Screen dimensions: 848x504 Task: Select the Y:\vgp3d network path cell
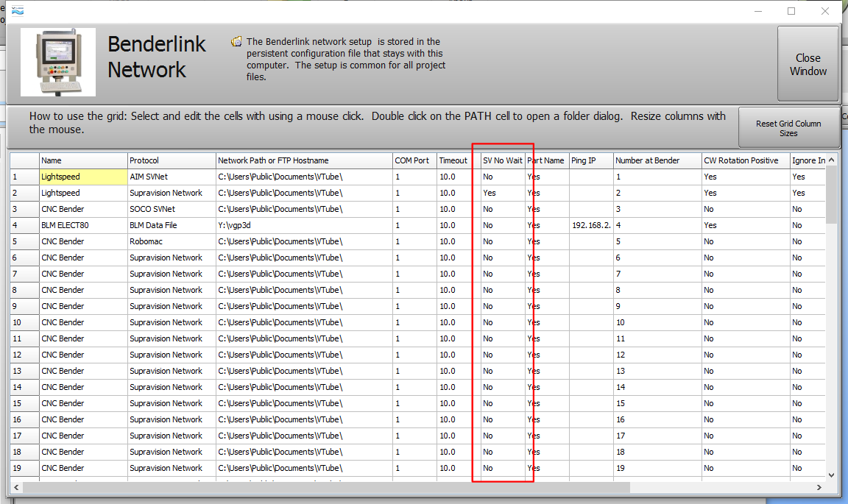[x=303, y=225]
